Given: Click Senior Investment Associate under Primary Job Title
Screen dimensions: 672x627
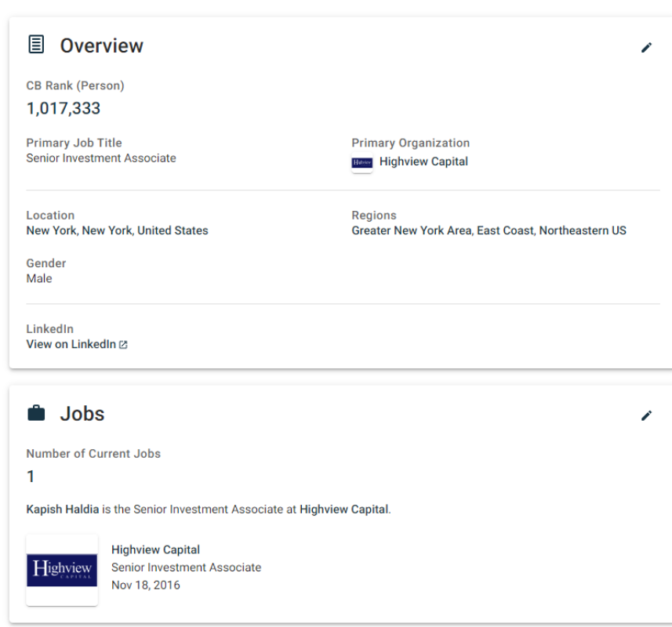Looking at the screenshot, I should point(101,158).
